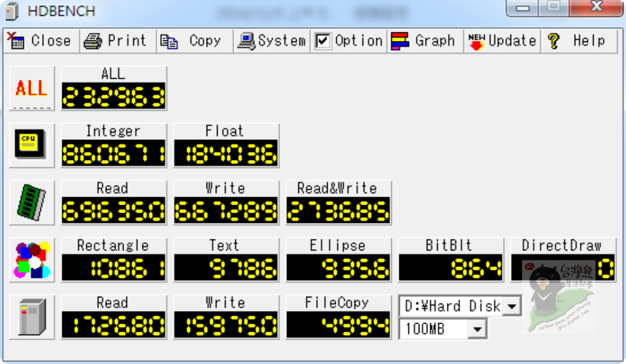This screenshot has height=364, width=626.
Task: Run the Ellipse drawing test
Action: click(x=339, y=260)
